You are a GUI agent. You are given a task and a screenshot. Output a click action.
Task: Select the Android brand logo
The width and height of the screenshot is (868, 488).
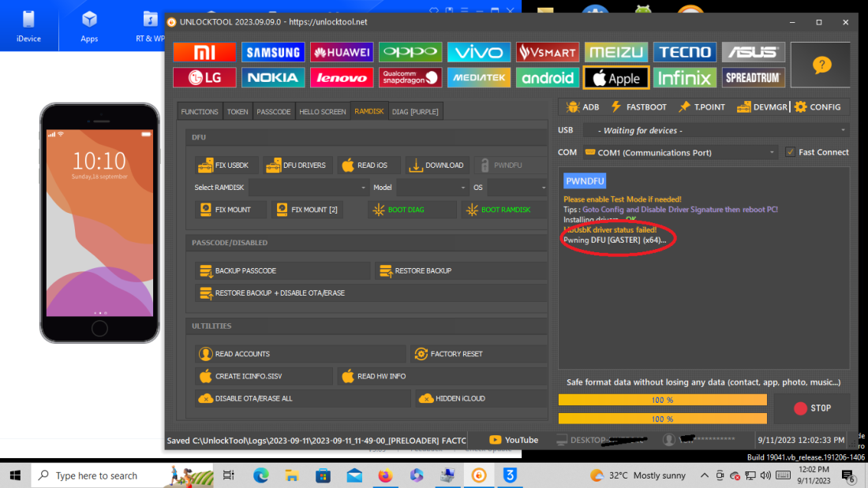point(548,77)
